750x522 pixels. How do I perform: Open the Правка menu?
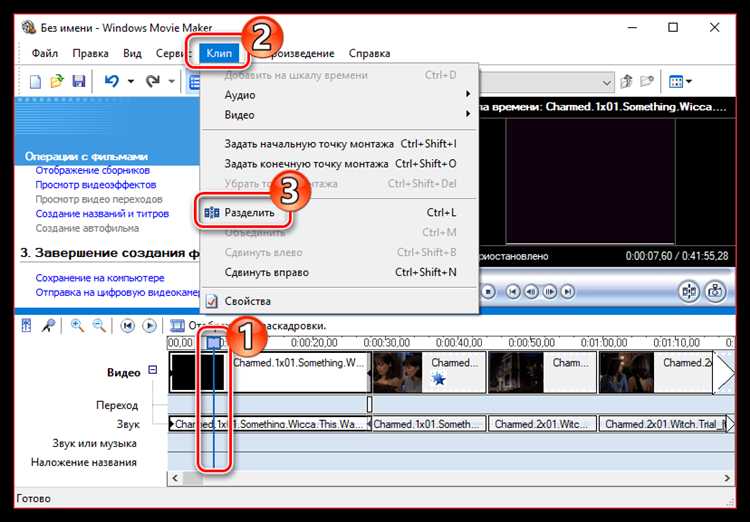pyautogui.click(x=90, y=53)
